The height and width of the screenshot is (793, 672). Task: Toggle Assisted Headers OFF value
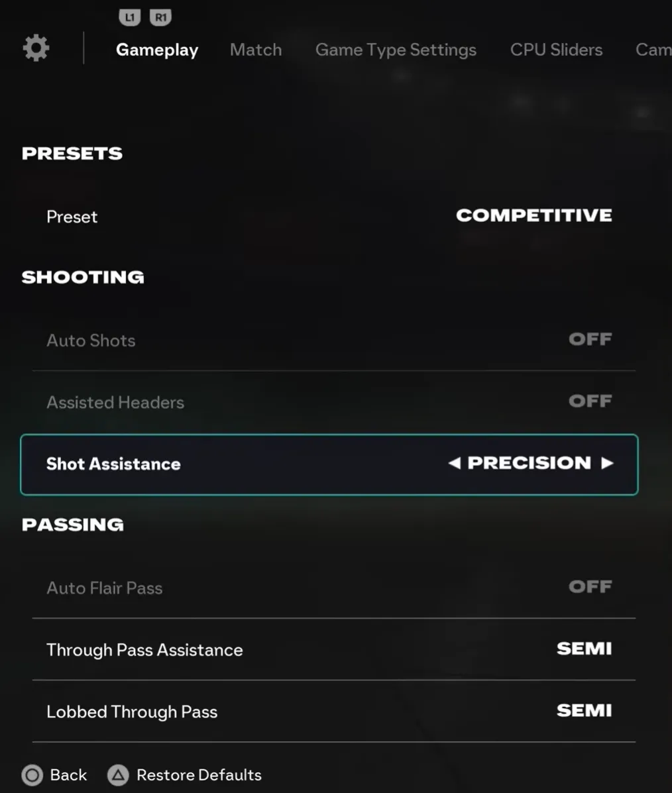coord(590,401)
